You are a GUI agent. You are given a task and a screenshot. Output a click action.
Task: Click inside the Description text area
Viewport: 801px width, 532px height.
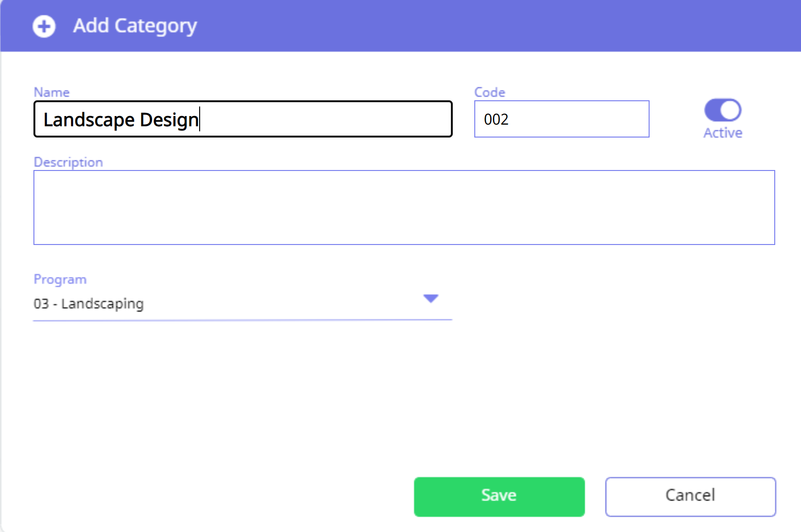(x=404, y=207)
